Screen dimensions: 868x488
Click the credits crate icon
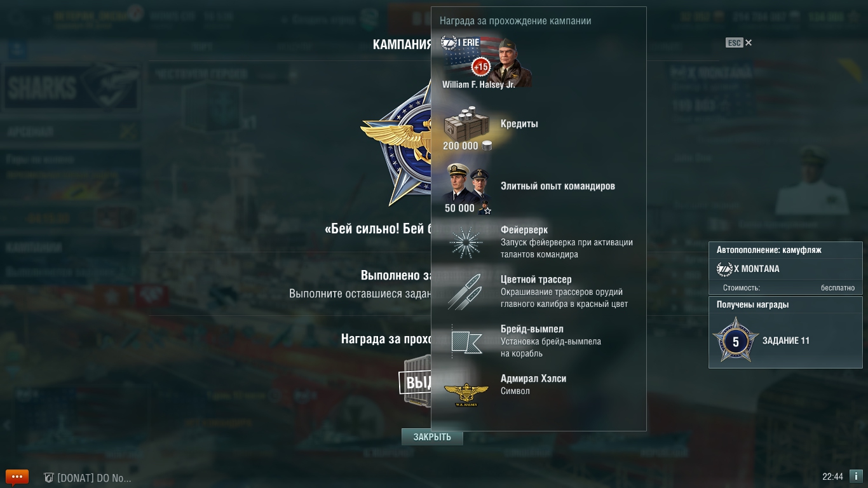pyautogui.click(x=466, y=124)
